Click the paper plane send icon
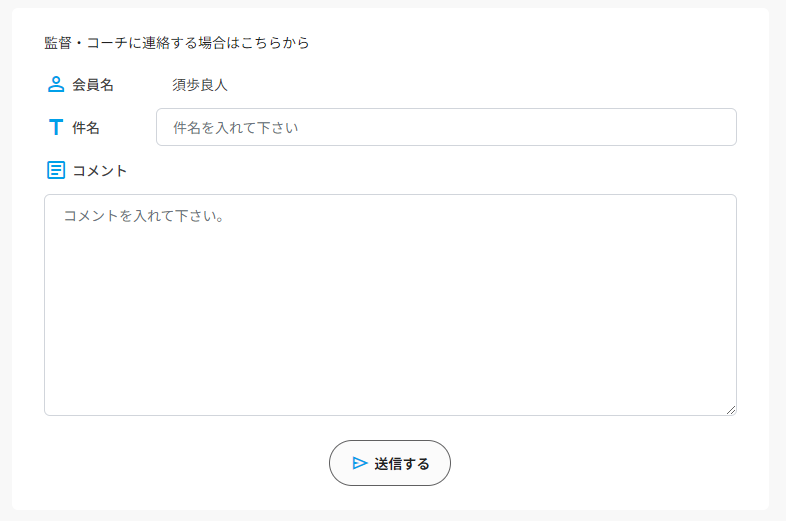Viewport: 786px width, 521px height. 359,463
